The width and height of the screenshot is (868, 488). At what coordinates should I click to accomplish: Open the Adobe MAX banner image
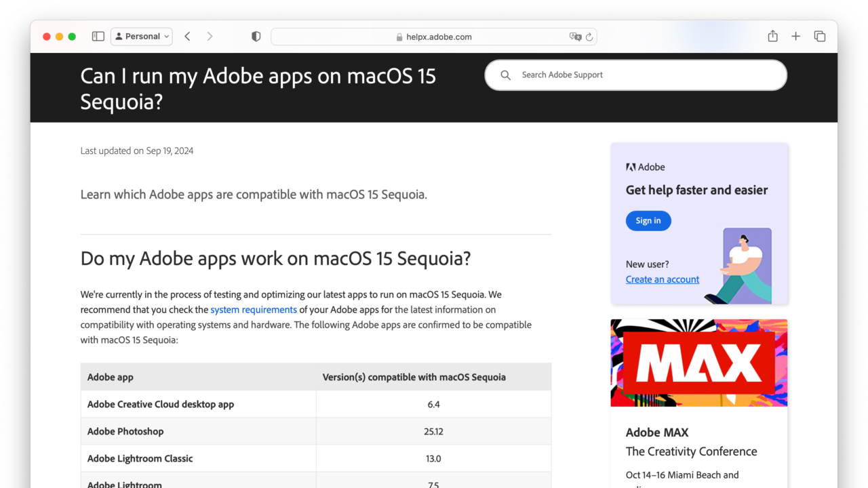(x=699, y=363)
